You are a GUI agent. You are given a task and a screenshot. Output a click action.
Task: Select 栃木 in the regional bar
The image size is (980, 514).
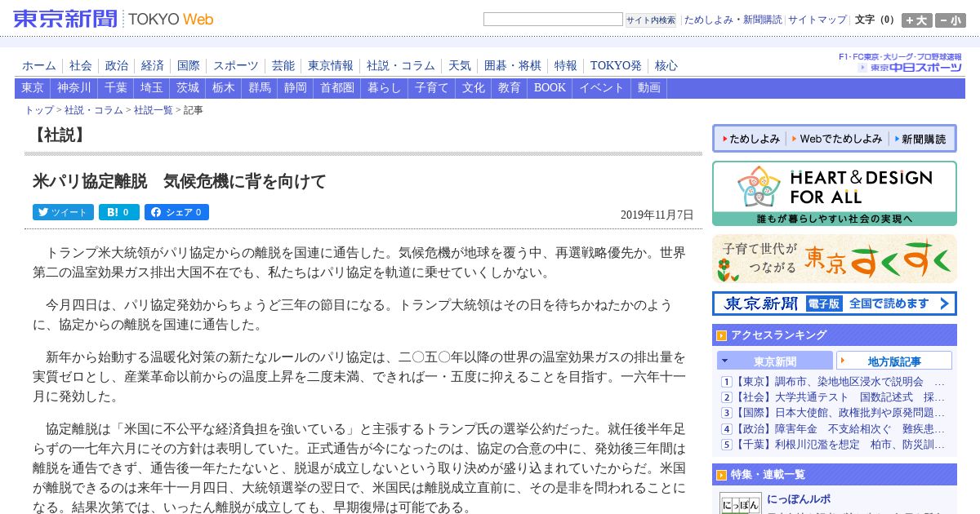pos(224,88)
